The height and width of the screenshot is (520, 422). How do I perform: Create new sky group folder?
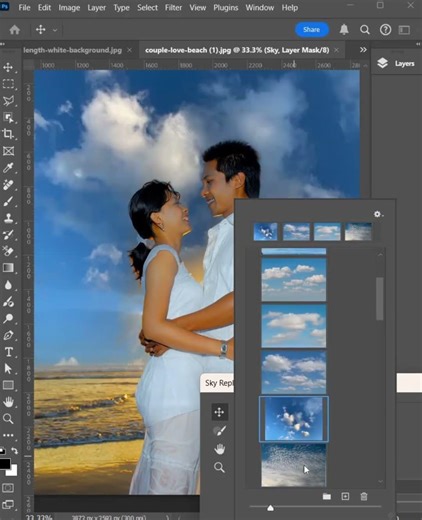click(327, 497)
